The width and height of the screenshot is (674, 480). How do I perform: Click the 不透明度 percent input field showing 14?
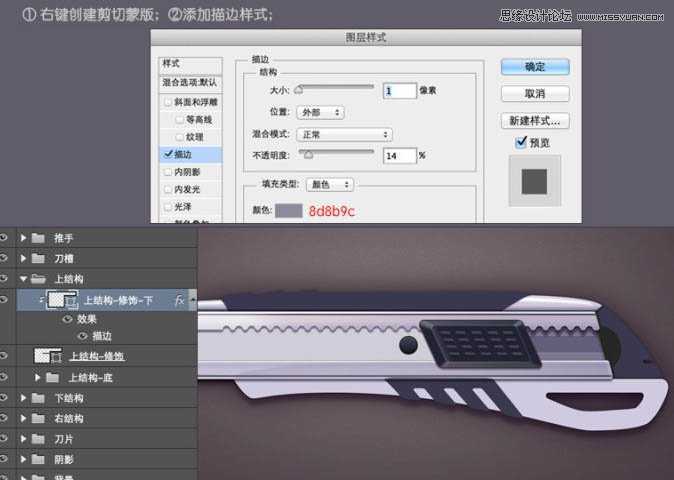click(x=400, y=156)
